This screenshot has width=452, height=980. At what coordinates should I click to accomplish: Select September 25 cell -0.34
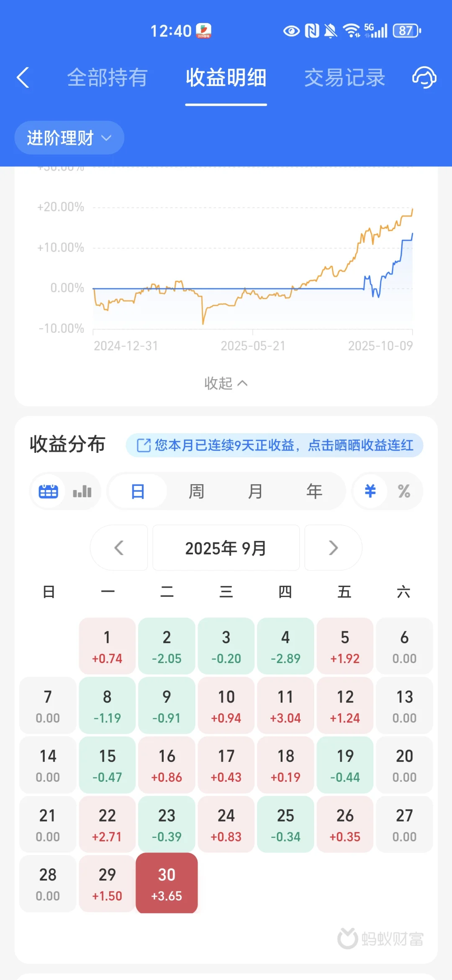285,824
